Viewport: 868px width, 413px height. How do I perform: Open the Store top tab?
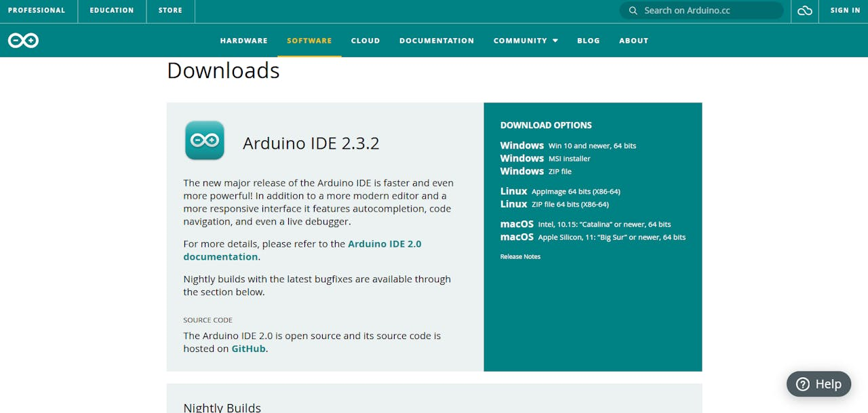click(x=170, y=11)
